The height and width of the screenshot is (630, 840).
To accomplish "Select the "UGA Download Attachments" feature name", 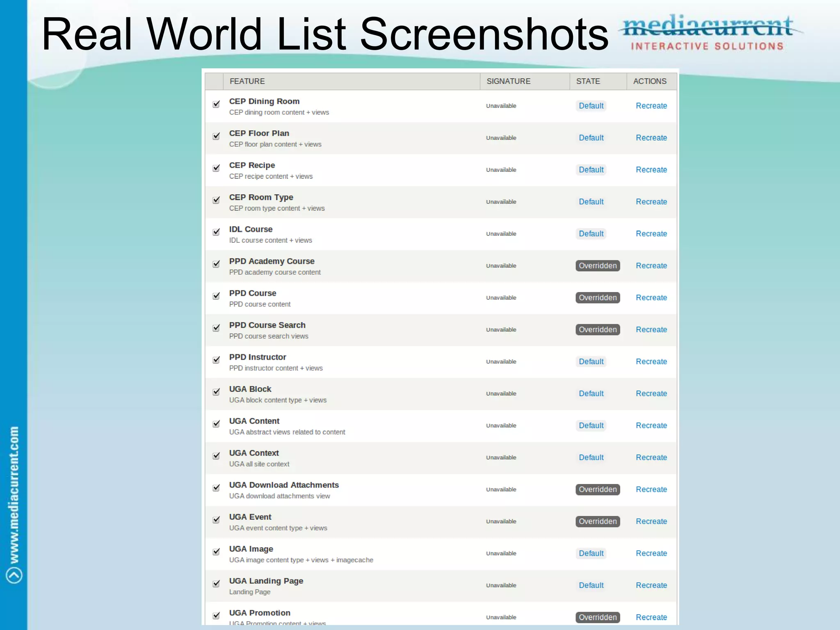I will click(284, 485).
